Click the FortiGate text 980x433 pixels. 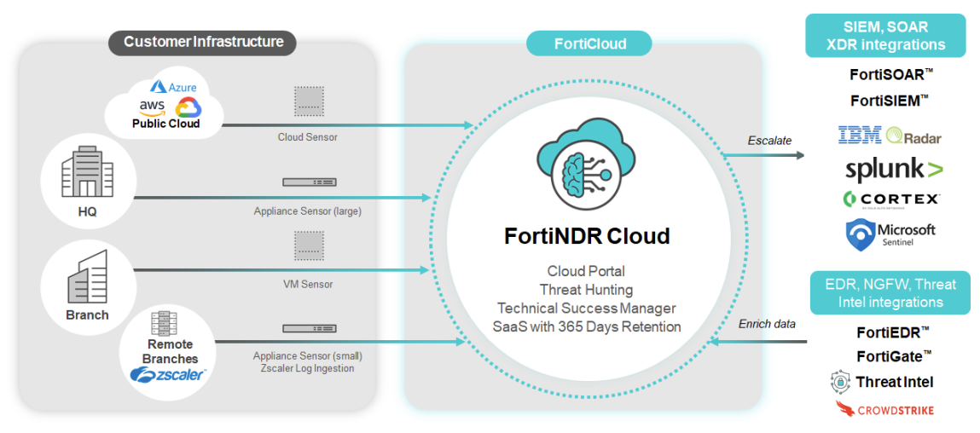point(894,357)
